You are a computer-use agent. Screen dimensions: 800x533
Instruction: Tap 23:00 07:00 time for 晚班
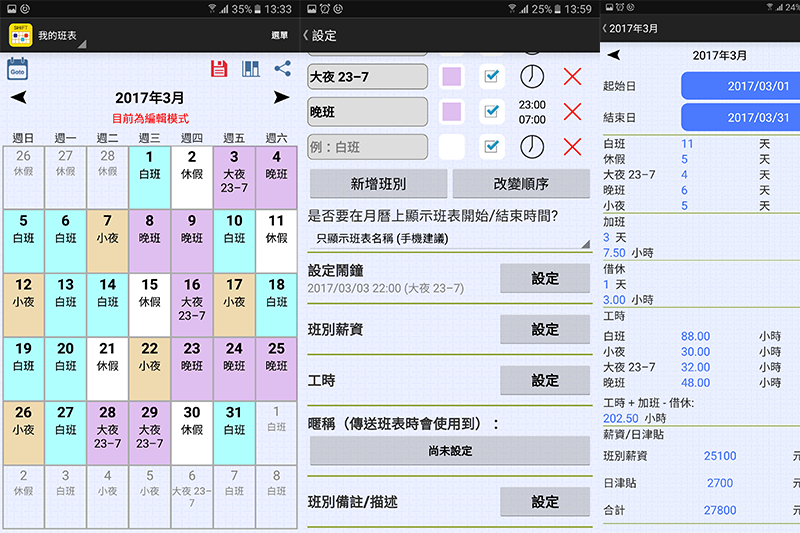coord(532,112)
